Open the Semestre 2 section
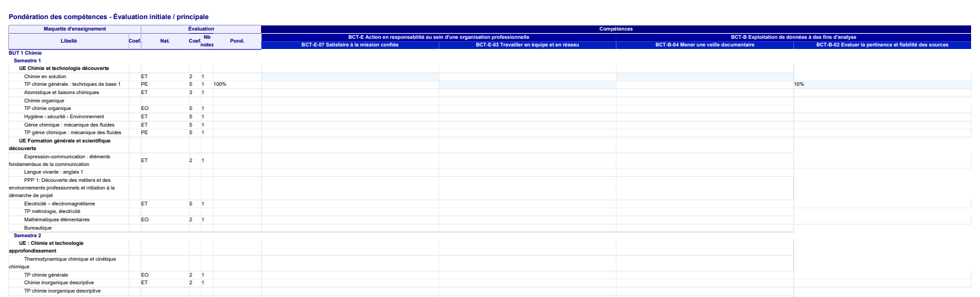The image size is (980, 297). 27,235
